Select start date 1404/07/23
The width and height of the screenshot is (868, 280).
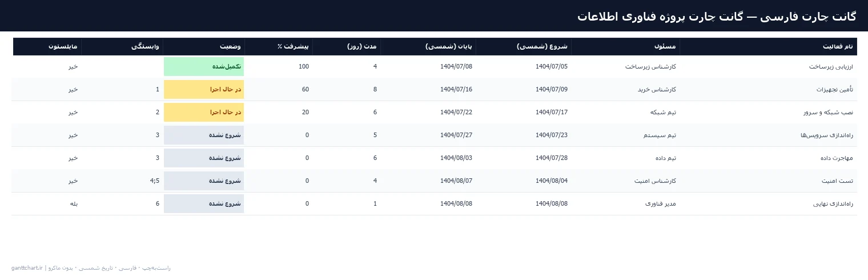coord(552,135)
